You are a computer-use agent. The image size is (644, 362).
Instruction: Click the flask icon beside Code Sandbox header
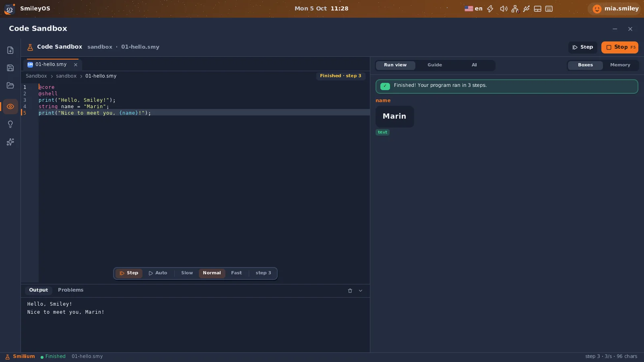pyautogui.click(x=30, y=47)
